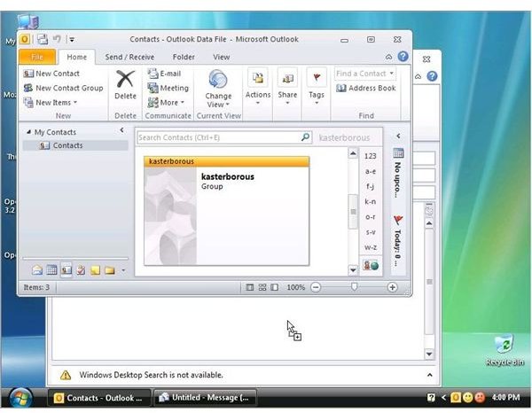Switch to Contacts in the navigation pane
The height and width of the screenshot is (413, 532).
coord(66,270)
